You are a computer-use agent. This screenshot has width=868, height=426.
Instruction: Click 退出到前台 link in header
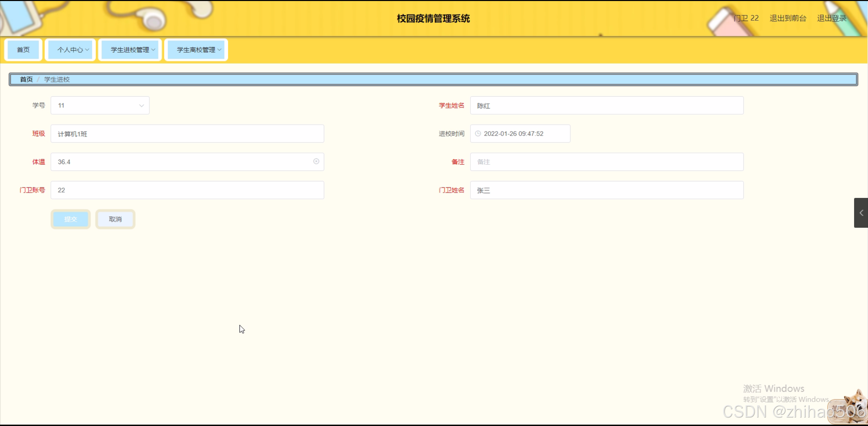click(788, 18)
